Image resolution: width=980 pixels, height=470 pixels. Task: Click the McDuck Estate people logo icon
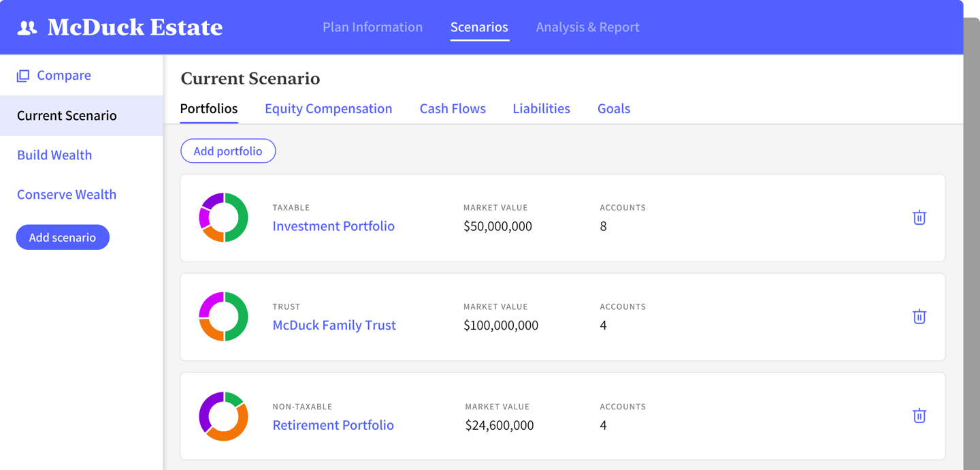[27, 27]
